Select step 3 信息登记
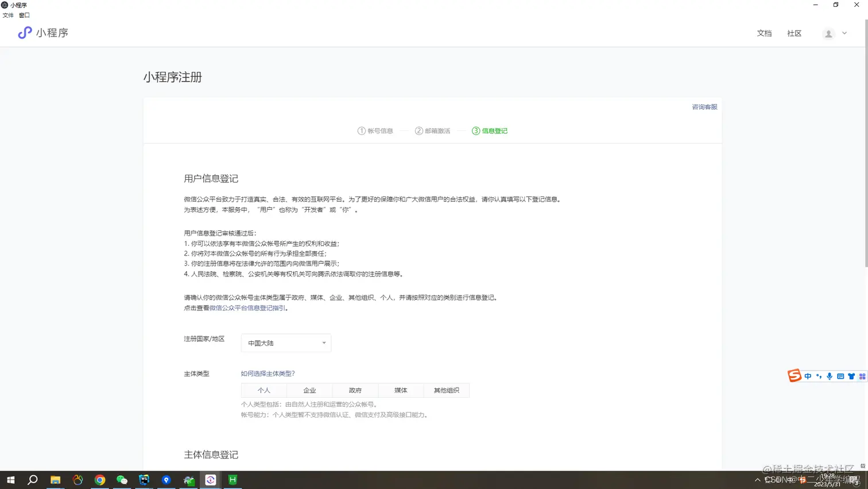Image resolution: width=868 pixels, height=489 pixels. pos(490,131)
